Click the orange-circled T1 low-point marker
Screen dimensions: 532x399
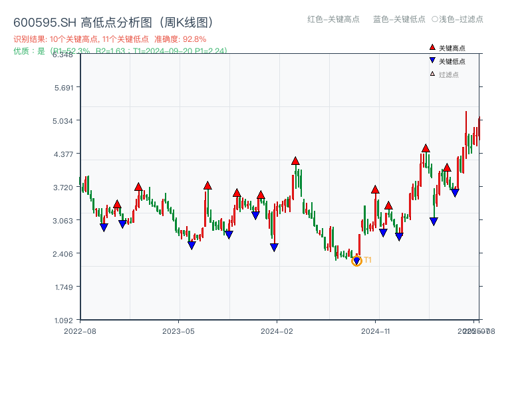pos(356,261)
